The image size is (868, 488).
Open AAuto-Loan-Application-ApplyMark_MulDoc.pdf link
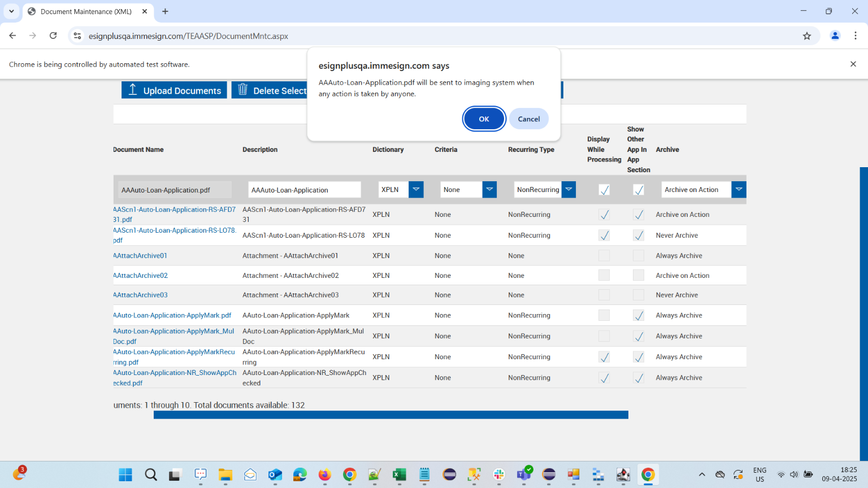(x=173, y=336)
